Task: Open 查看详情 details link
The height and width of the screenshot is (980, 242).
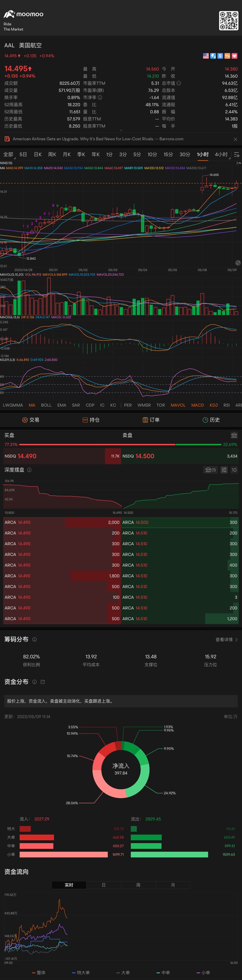Action: click(226, 639)
